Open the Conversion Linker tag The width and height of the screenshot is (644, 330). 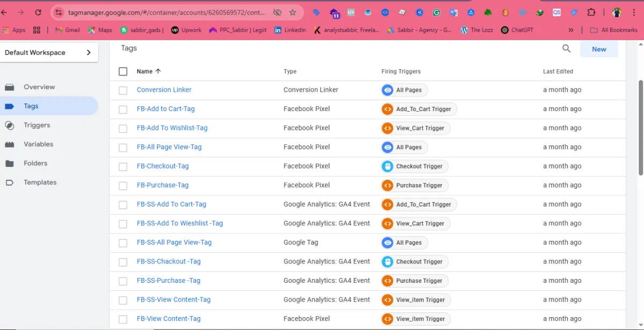[164, 90]
